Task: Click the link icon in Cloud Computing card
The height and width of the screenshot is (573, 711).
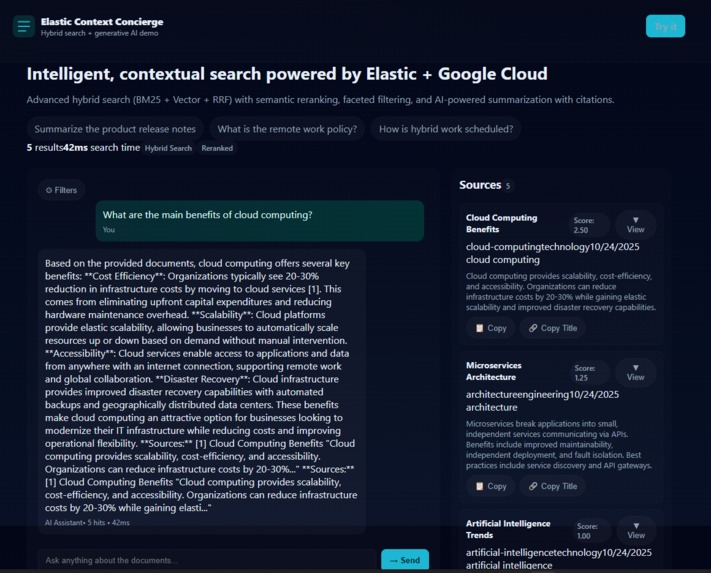Action: coord(533,328)
